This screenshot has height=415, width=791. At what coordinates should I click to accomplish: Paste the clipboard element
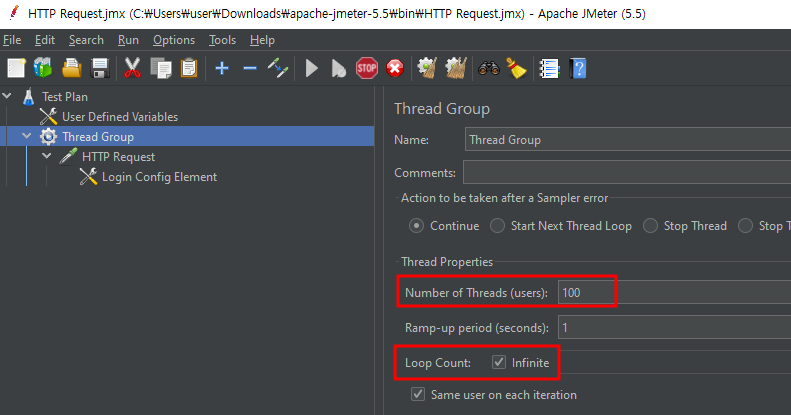coord(189,68)
